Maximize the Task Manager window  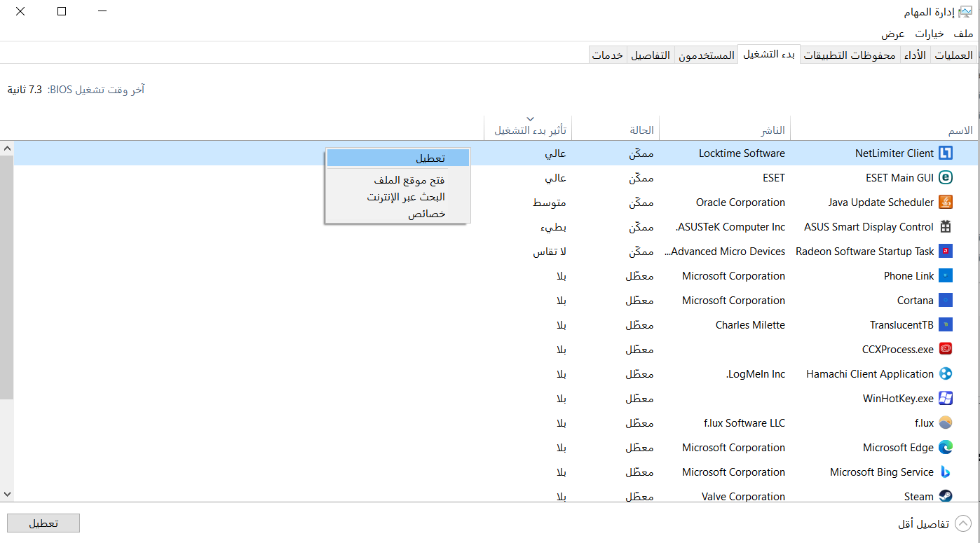62,11
